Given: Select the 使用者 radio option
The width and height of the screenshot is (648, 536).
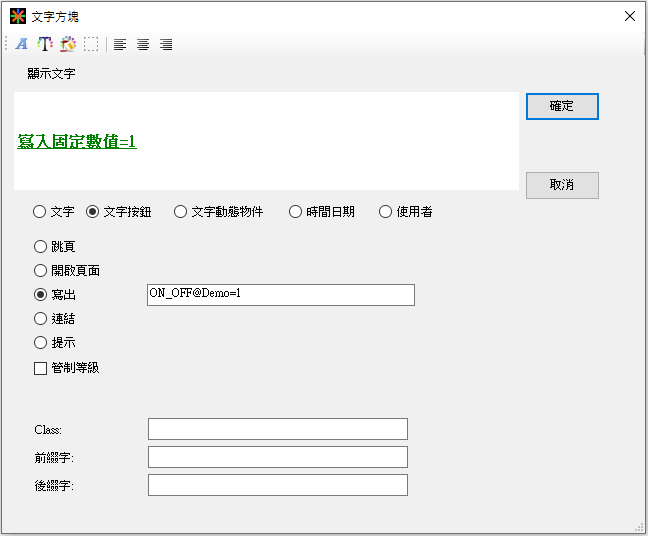Looking at the screenshot, I should (386, 212).
